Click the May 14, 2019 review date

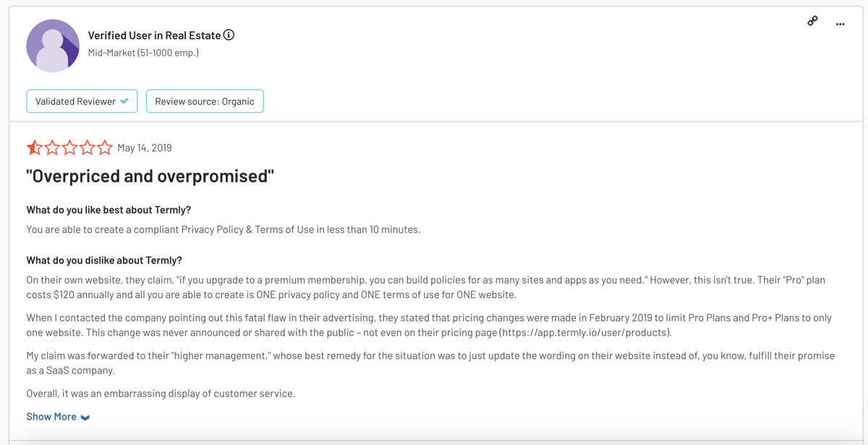point(145,148)
